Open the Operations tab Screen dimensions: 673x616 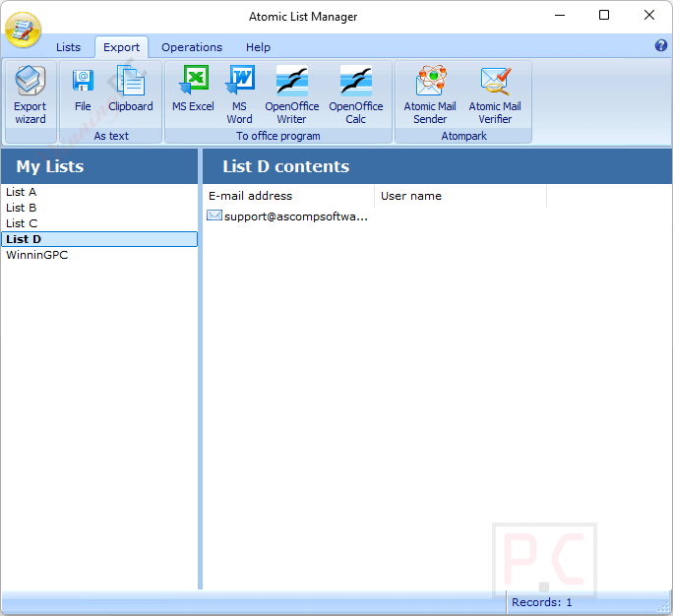click(192, 47)
